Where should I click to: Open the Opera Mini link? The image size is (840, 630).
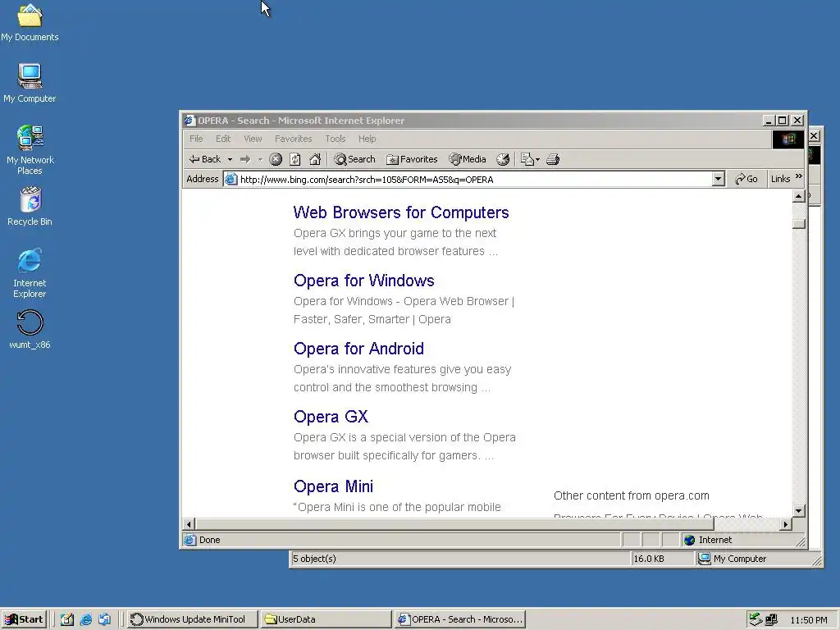333,486
